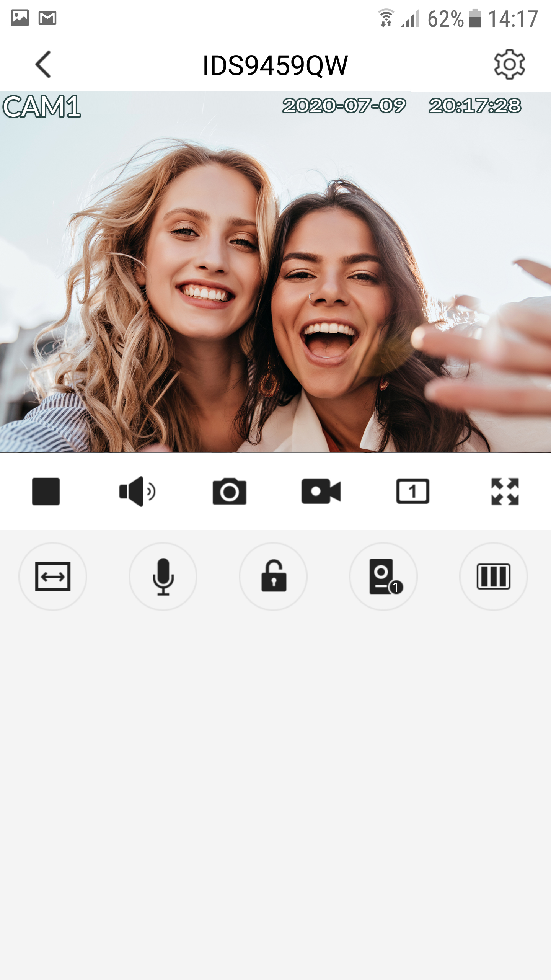The height and width of the screenshot is (980, 551).
Task: Tap CAM1 label overlay on video
Action: point(42,106)
